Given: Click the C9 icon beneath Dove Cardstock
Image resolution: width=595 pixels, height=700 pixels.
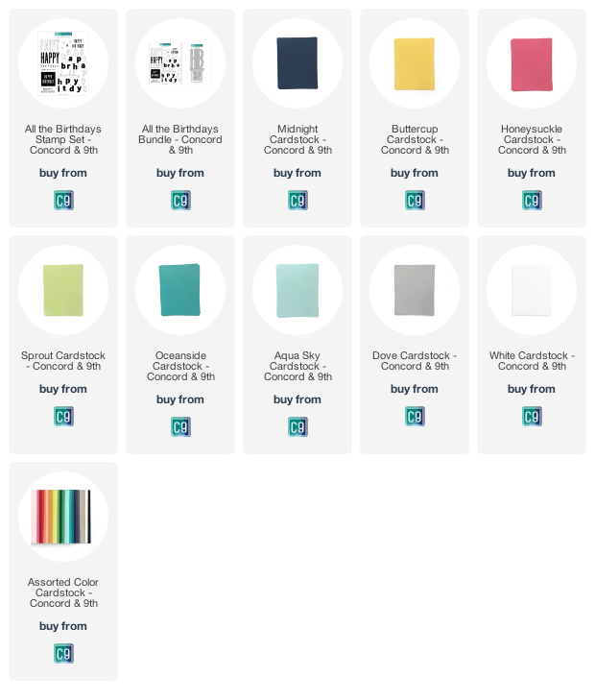Looking at the screenshot, I should (x=415, y=417).
